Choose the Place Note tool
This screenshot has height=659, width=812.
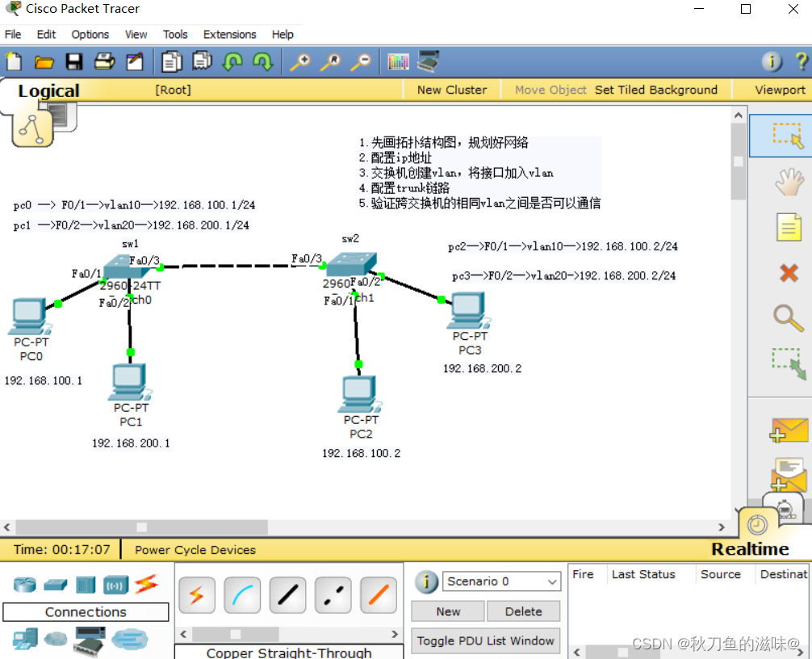click(x=789, y=228)
